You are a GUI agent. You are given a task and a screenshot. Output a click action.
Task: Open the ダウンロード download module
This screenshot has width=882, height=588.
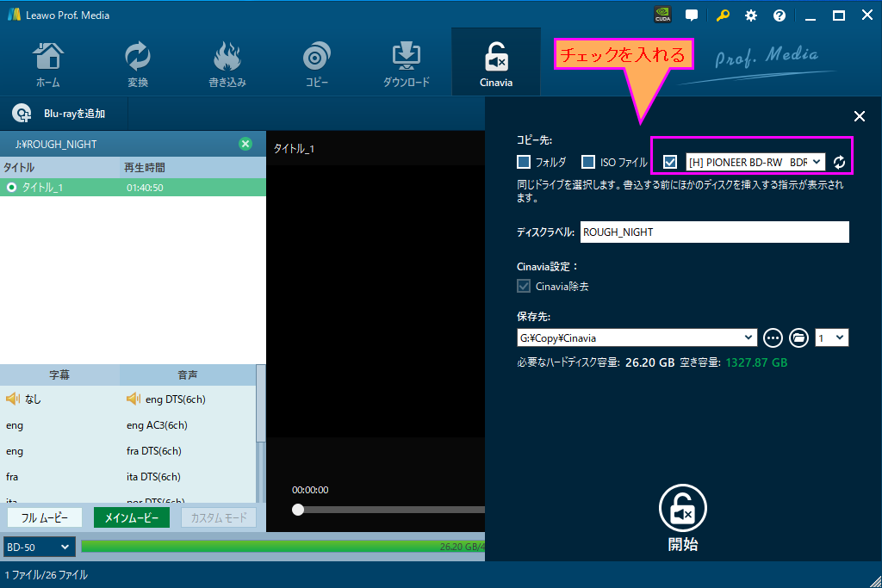(x=407, y=64)
